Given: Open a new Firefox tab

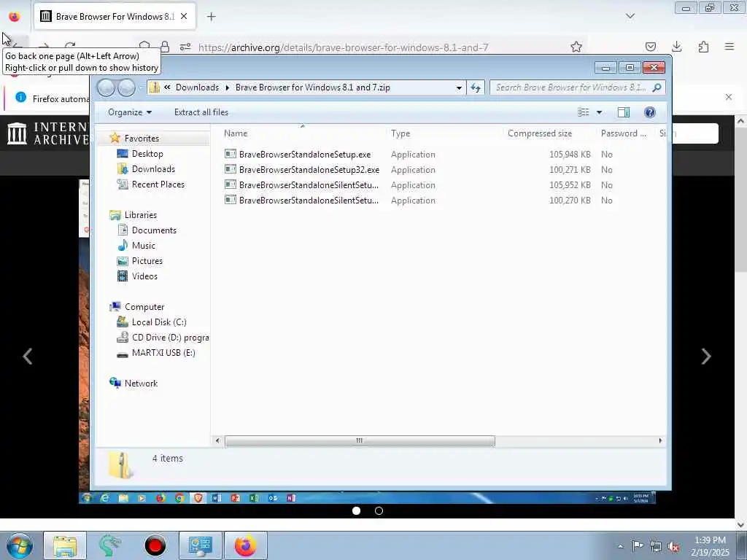Looking at the screenshot, I should (x=211, y=17).
